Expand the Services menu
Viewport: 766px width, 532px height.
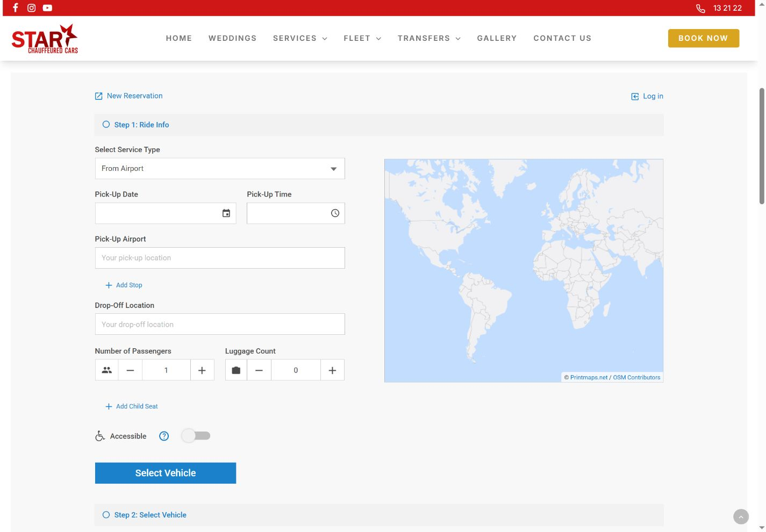click(300, 38)
